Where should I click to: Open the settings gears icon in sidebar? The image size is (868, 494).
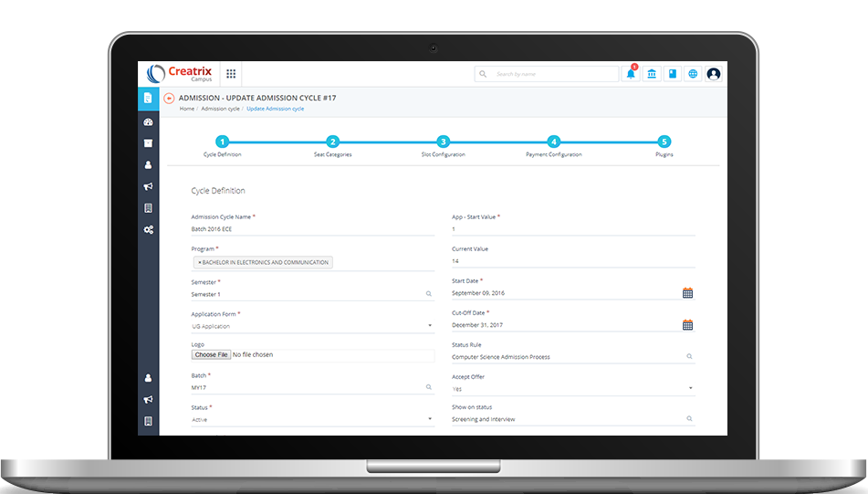pos(148,229)
